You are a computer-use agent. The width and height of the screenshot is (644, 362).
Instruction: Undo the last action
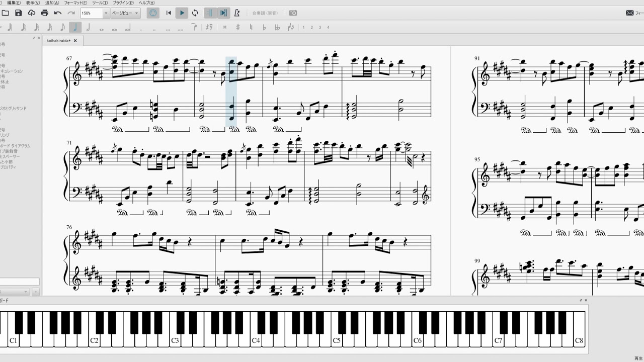pyautogui.click(x=58, y=13)
